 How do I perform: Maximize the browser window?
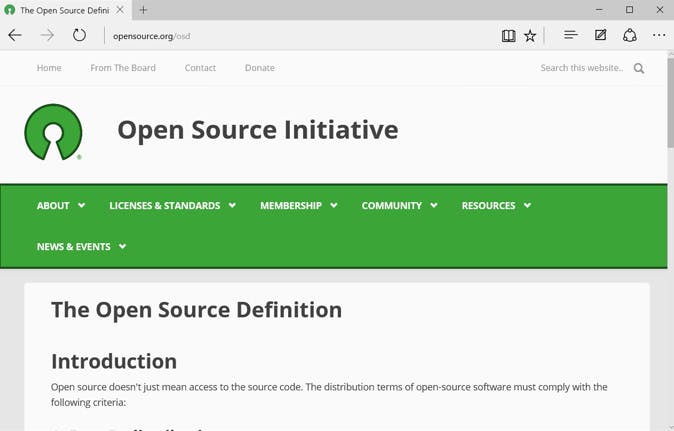click(629, 9)
